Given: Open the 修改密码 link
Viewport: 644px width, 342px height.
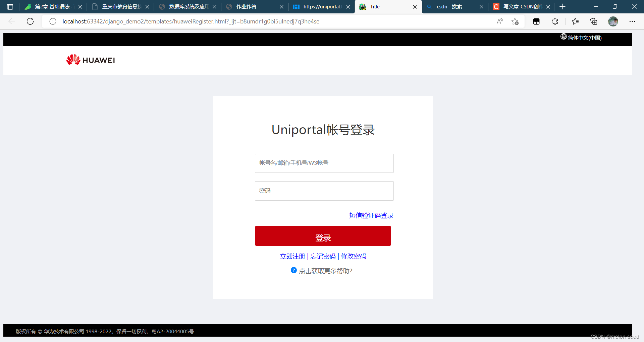Looking at the screenshot, I should (x=354, y=256).
